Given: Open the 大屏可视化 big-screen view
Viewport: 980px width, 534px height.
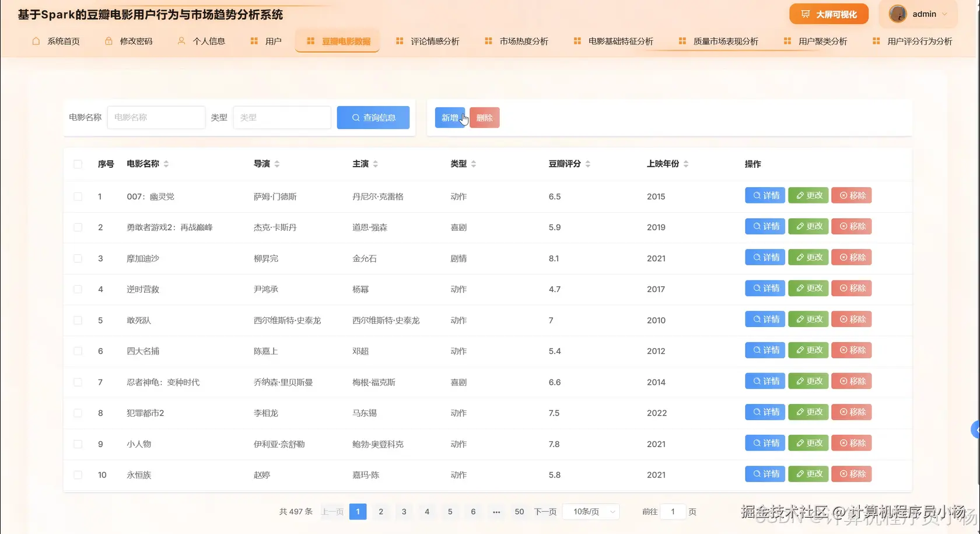Looking at the screenshot, I should pyautogui.click(x=828, y=14).
